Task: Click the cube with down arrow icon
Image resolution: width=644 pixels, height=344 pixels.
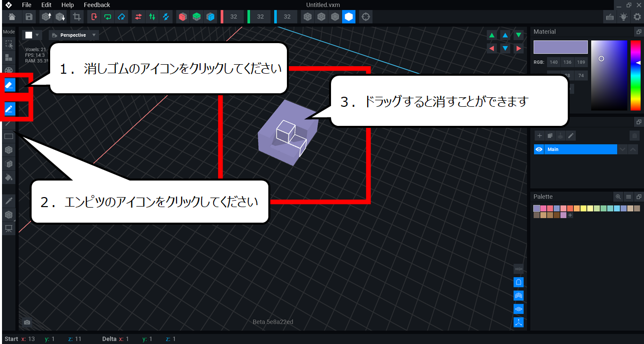Action: (60, 17)
